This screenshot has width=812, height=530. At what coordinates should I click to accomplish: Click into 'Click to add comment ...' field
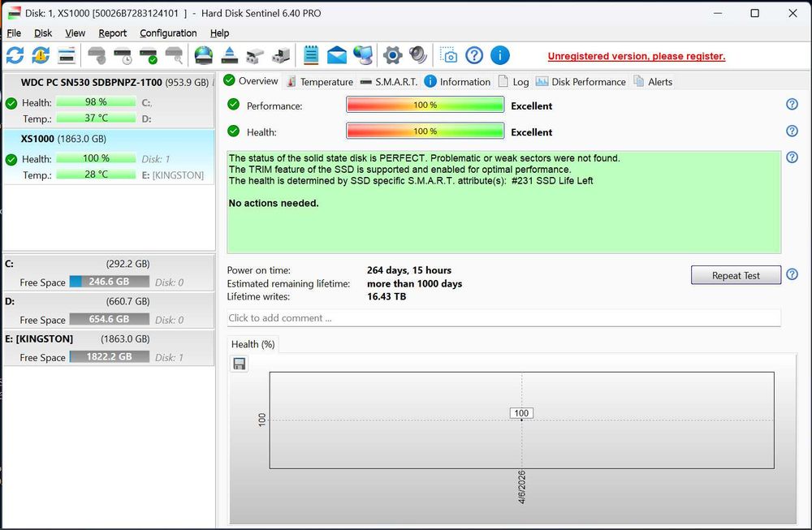503,318
